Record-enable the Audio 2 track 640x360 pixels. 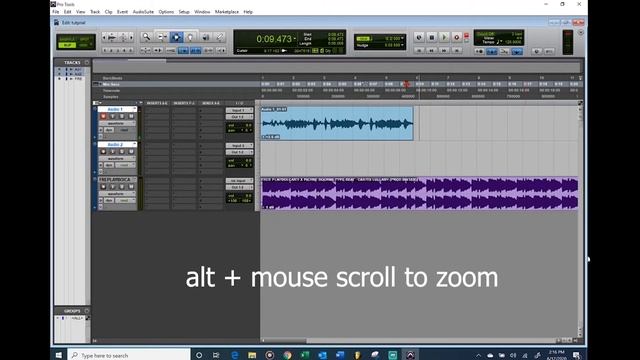[x=103, y=152]
